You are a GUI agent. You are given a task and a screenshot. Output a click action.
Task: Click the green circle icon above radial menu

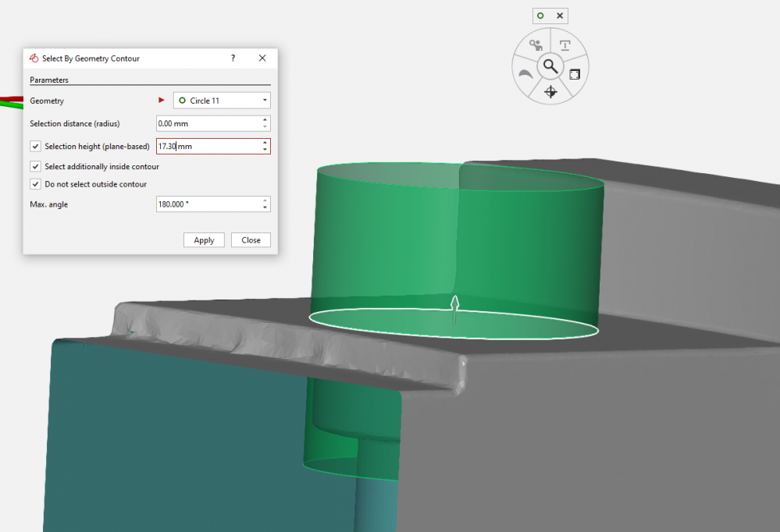click(540, 16)
